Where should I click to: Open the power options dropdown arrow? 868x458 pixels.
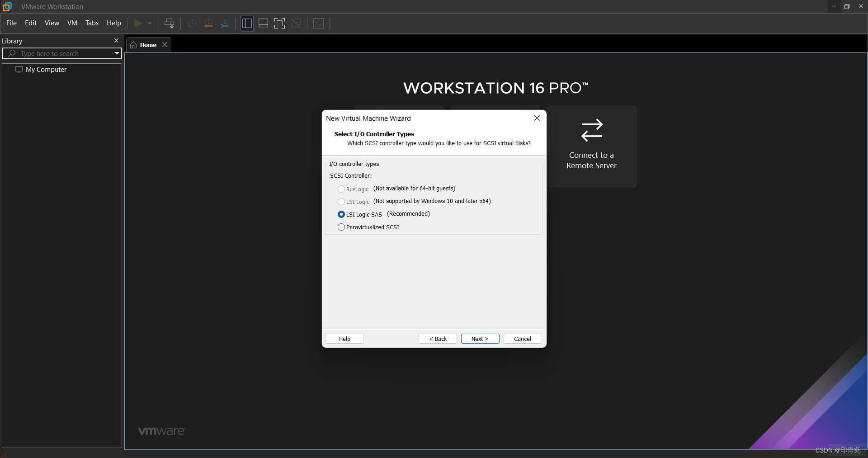(150, 23)
